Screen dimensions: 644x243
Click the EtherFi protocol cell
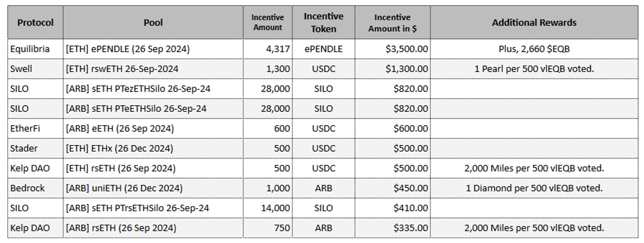tap(25, 128)
